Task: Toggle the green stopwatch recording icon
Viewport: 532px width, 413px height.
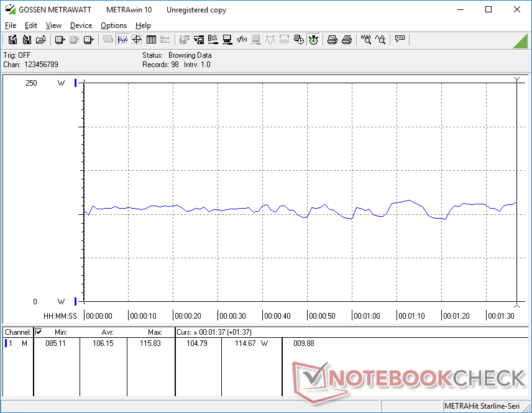Action: pos(313,40)
